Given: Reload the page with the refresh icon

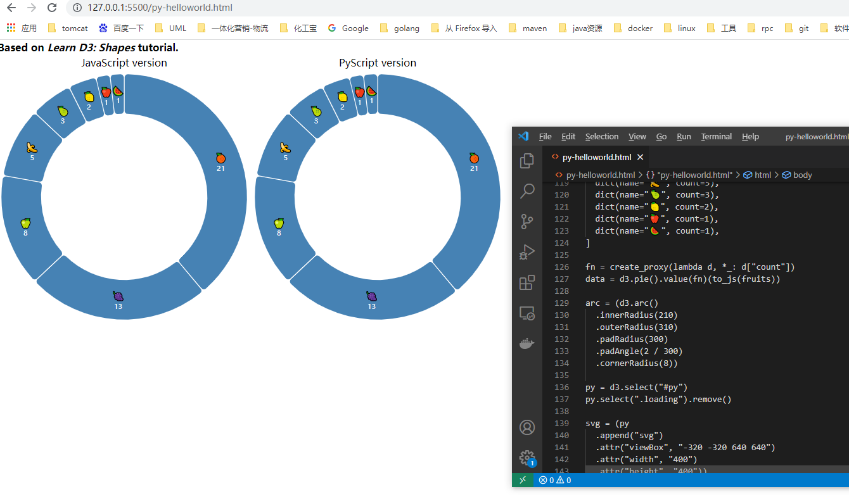Looking at the screenshot, I should coord(52,8).
